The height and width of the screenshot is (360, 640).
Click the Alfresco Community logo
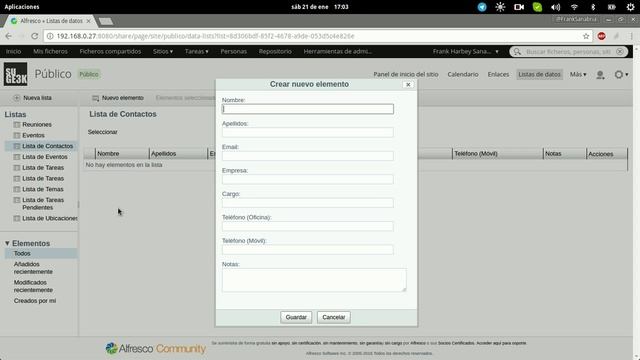(156, 348)
